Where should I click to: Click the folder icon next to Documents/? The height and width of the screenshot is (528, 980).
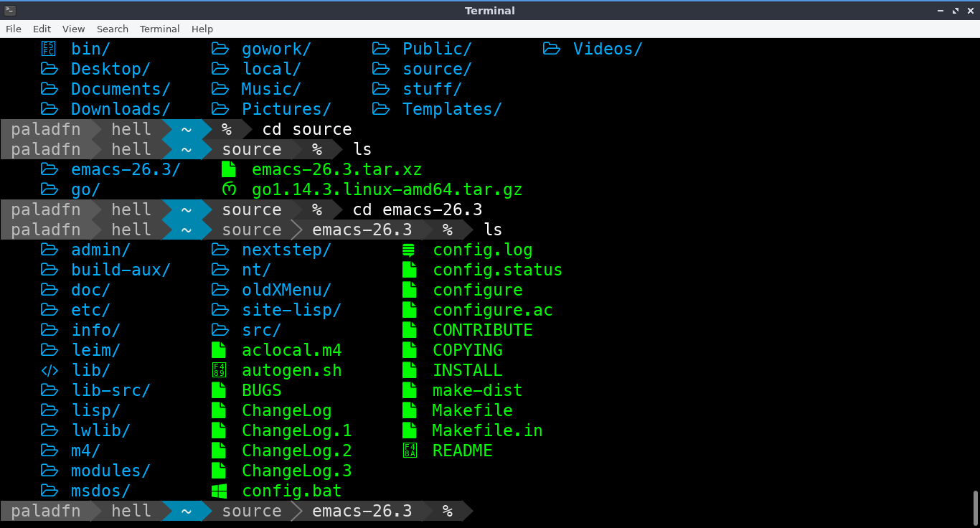pos(50,89)
